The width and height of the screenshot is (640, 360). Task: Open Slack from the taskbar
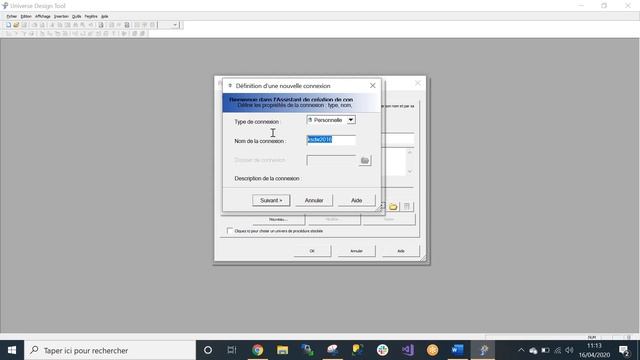pyautogui.click(x=382, y=350)
